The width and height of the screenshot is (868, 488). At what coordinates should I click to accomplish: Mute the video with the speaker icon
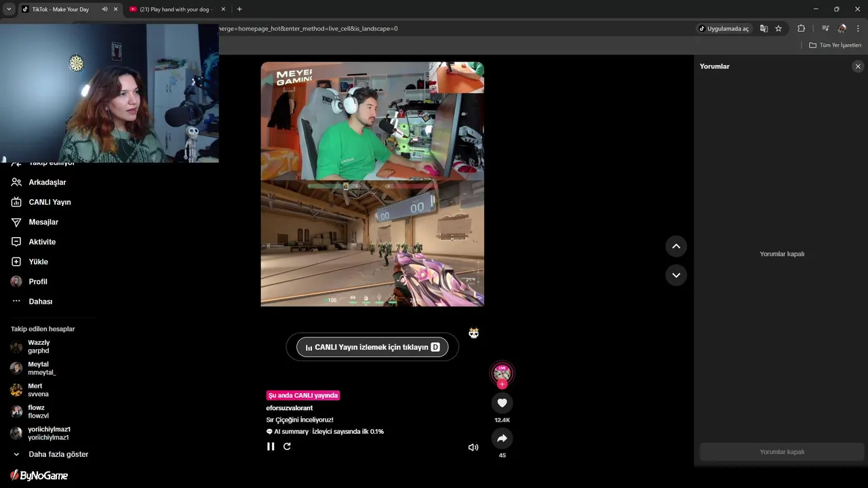coord(473,447)
